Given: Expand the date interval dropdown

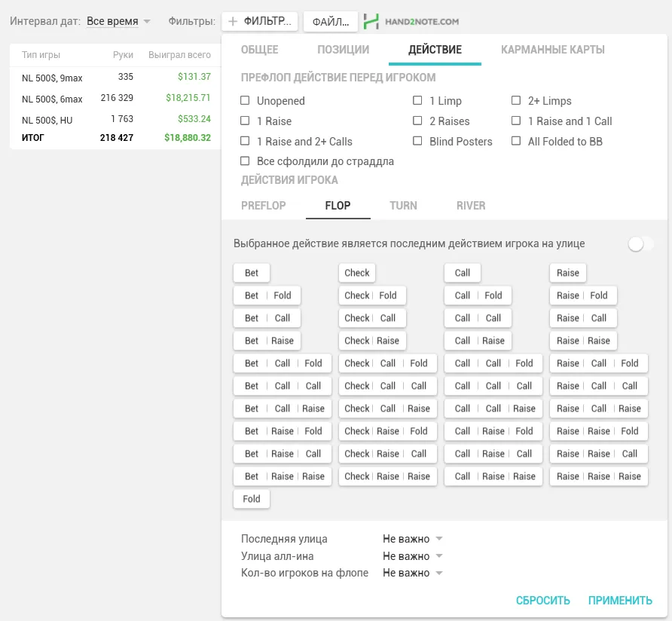Looking at the screenshot, I should pyautogui.click(x=118, y=22).
